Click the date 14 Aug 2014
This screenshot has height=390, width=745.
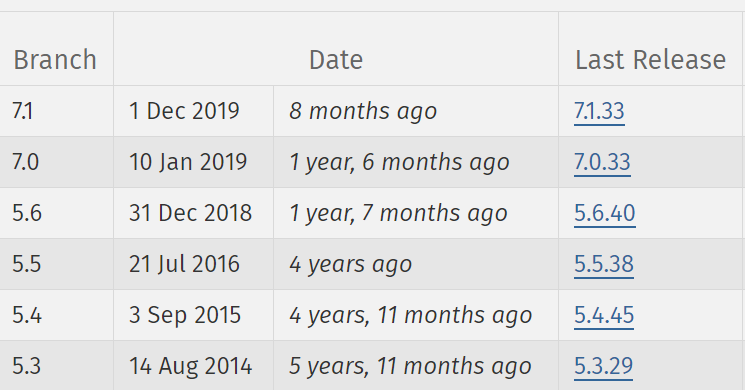pos(190,366)
